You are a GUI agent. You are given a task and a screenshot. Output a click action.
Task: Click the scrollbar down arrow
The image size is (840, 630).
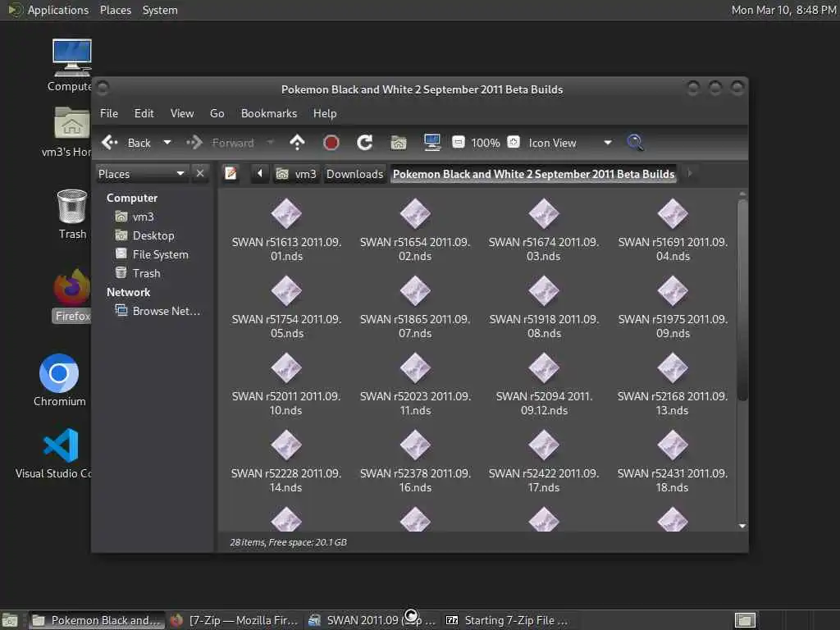[742, 526]
